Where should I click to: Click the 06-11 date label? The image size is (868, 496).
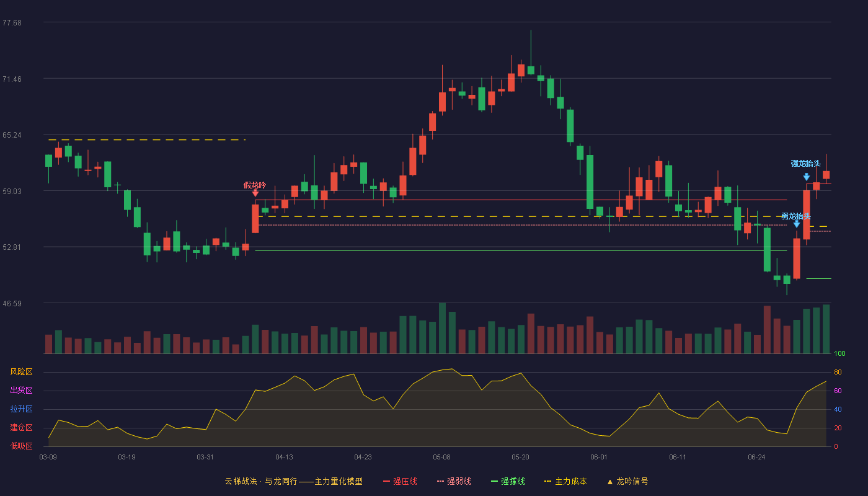click(x=678, y=457)
